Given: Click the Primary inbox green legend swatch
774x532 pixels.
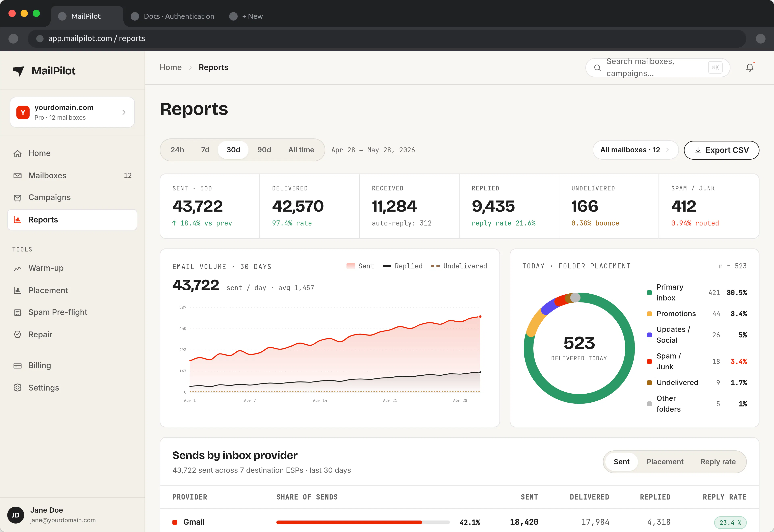Looking at the screenshot, I should [x=649, y=293].
